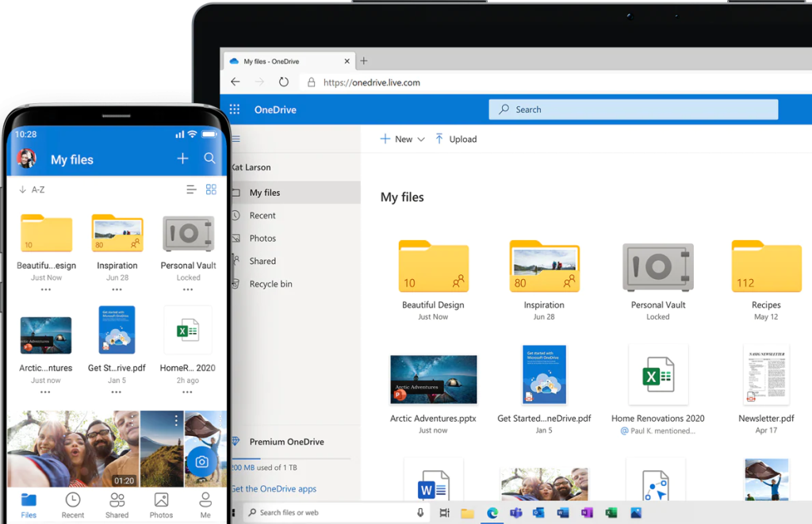Open the Get Started...neDrive.pdf file on the web
Viewport: 812px width, 524px height.
click(x=544, y=374)
